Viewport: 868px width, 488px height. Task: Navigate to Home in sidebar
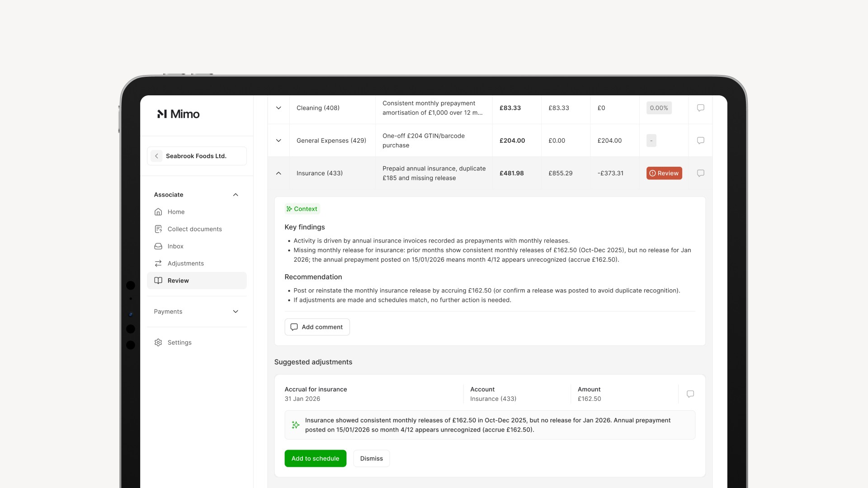click(x=176, y=212)
